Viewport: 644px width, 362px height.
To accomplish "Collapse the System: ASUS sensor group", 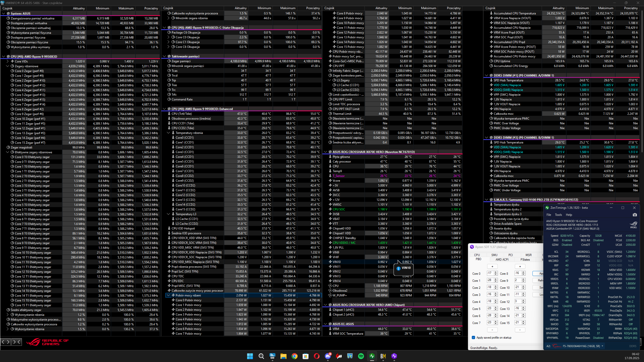I will [4, 13].
